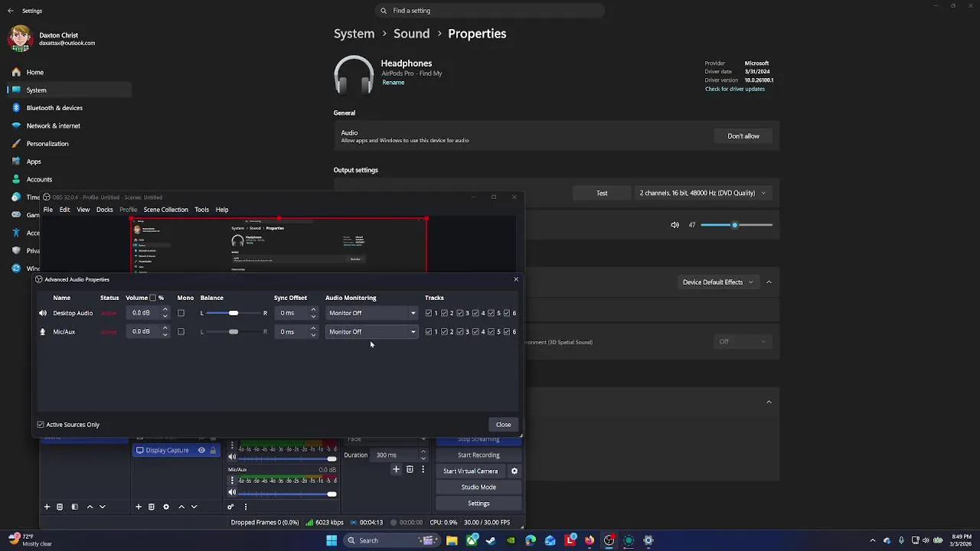This screenshot has width=980, height=551.
Task: Open audio mixer three-dot menu at bottom
Action: click(x=246, y=507)
